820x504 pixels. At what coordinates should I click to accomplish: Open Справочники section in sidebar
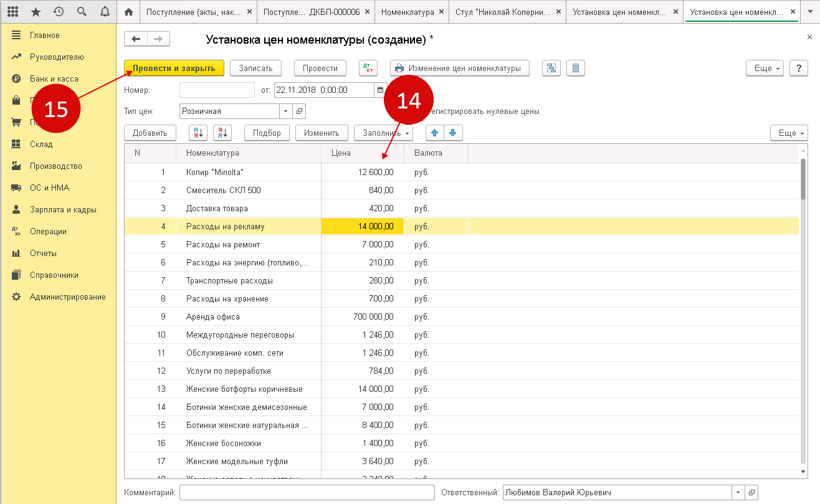(54, 275)
